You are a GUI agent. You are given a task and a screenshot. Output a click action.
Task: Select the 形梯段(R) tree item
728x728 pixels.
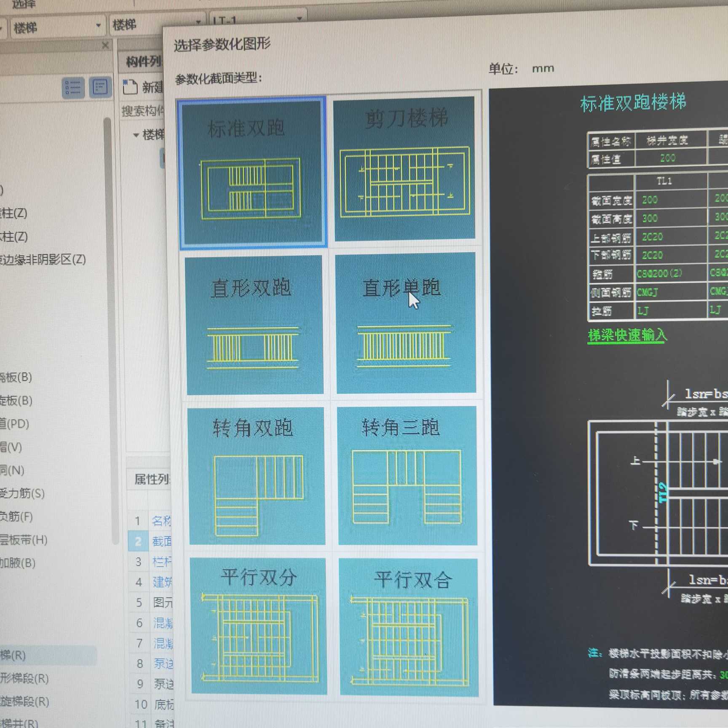[24, 679]
